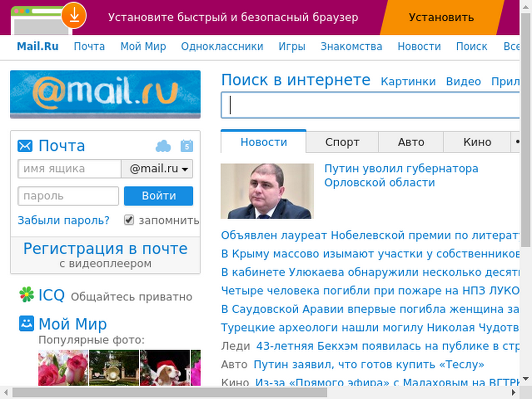
Task: Open the Саудовской Аравии news headline
Action: [370, 309]
